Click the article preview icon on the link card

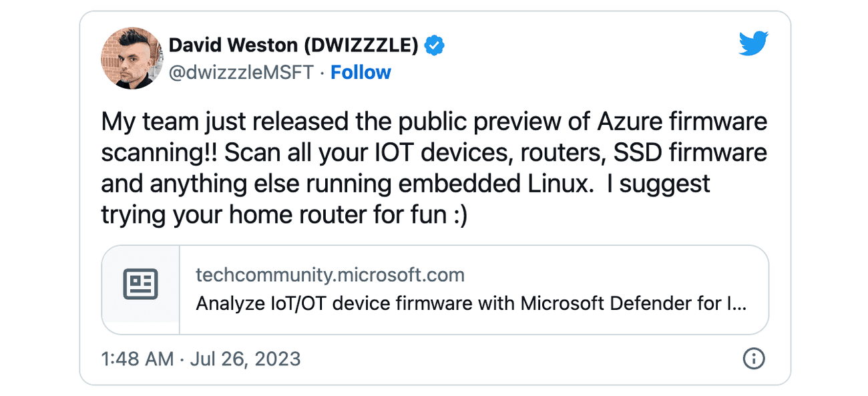[140, 283]
